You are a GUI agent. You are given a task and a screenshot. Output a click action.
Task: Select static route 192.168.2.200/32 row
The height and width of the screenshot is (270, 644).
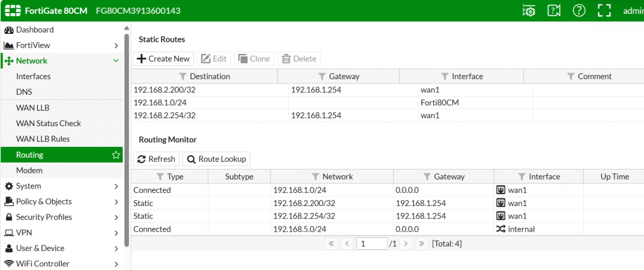click(387, 90)
